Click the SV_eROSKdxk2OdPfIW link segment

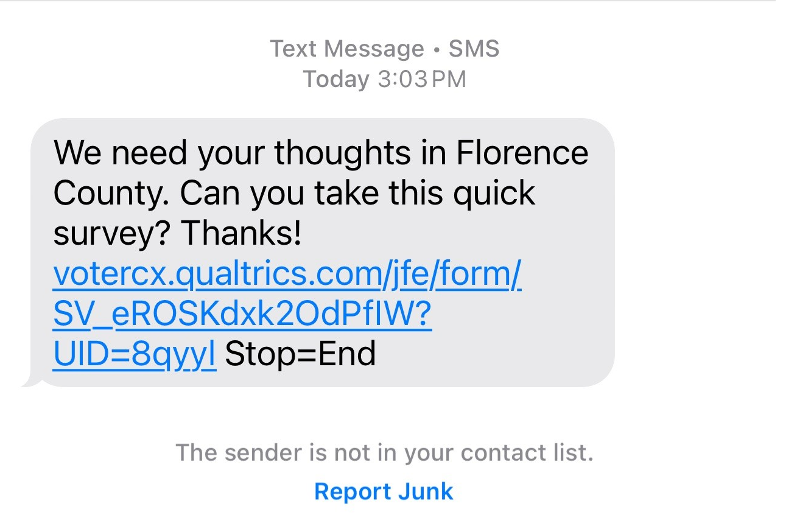pos(242,315)
